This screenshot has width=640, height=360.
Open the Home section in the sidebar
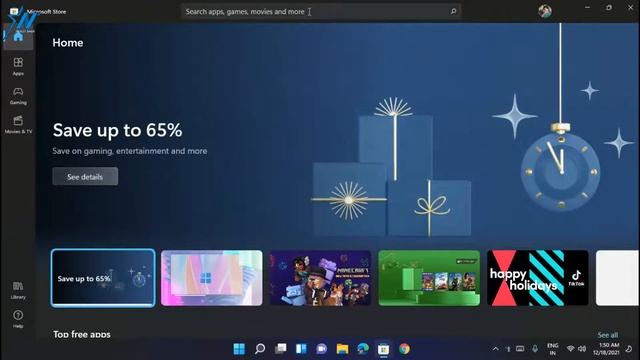pos(18,37)
